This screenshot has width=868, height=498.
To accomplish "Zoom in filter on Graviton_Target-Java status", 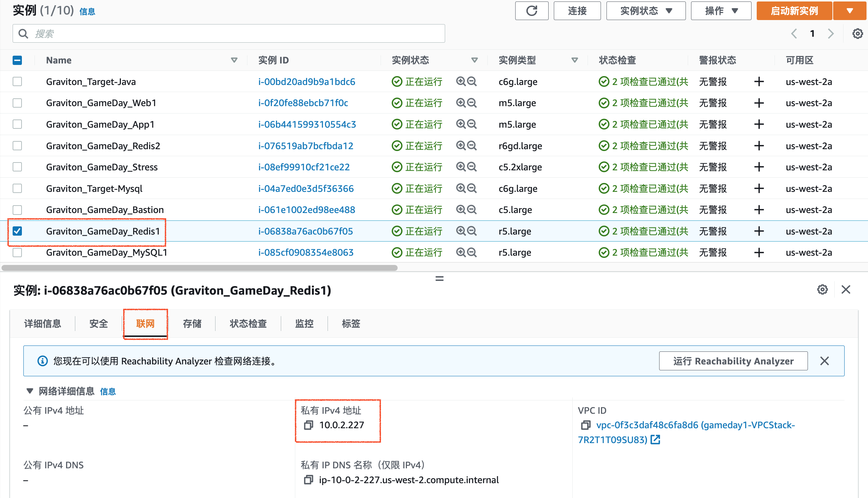I will tap(461, 81).
